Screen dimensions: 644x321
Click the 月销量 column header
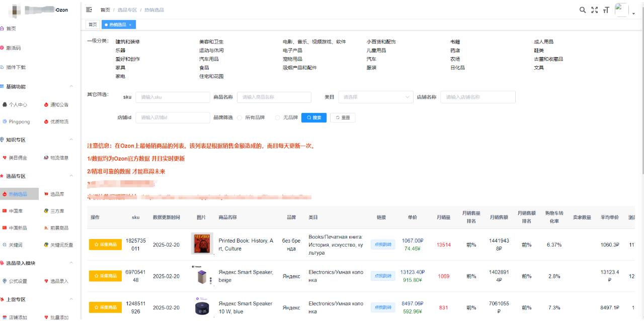coord(443,217)
